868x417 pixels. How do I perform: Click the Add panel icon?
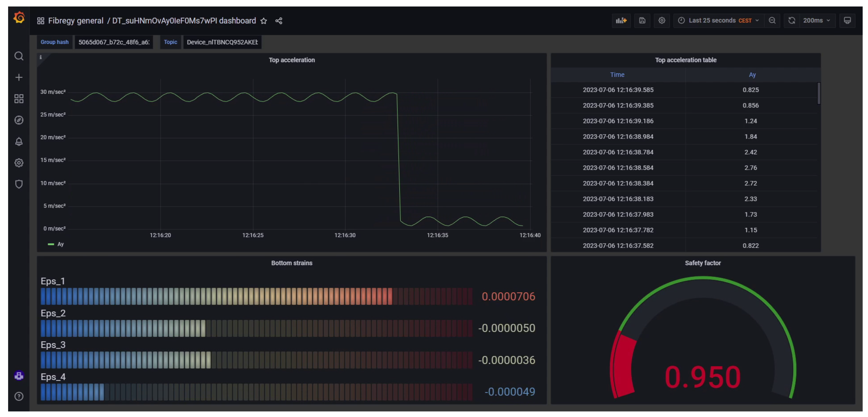621,21
